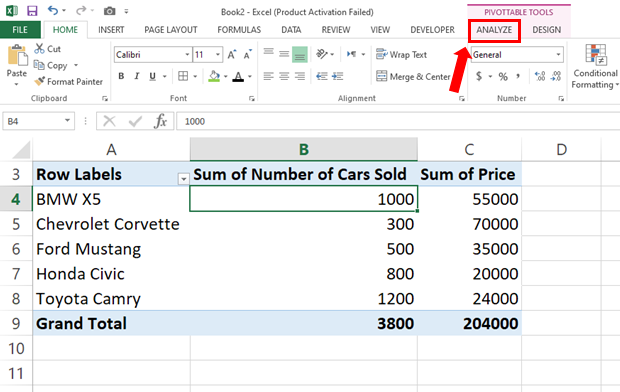
Task: Click the Orientation text angle icon
Action: coord(322,54)
